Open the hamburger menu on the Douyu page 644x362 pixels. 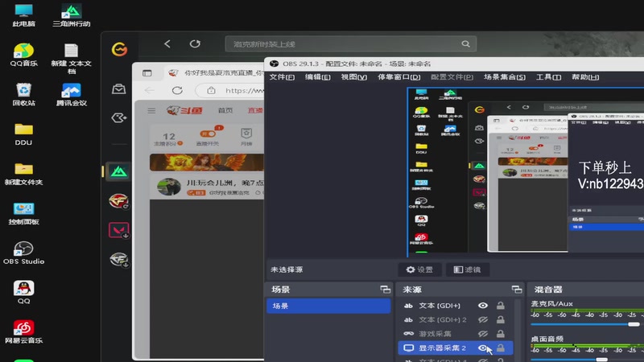[x=151, y=110]
